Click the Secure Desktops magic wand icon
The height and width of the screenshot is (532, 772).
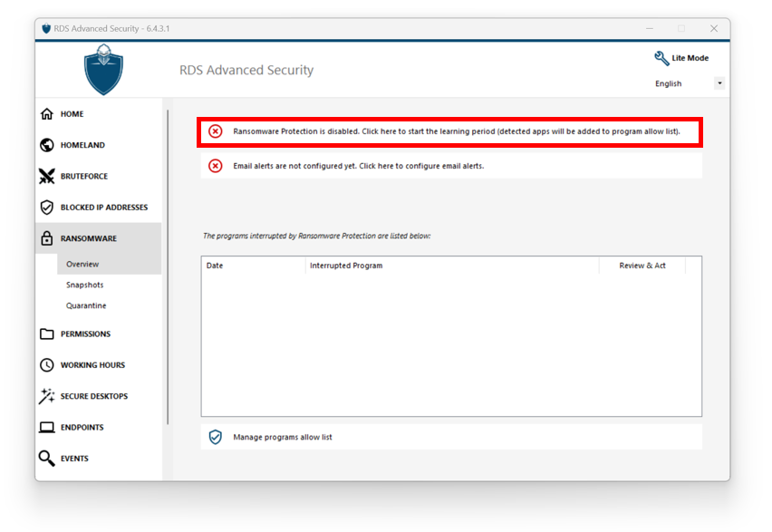pyautogui.click(x=47, y=396)
